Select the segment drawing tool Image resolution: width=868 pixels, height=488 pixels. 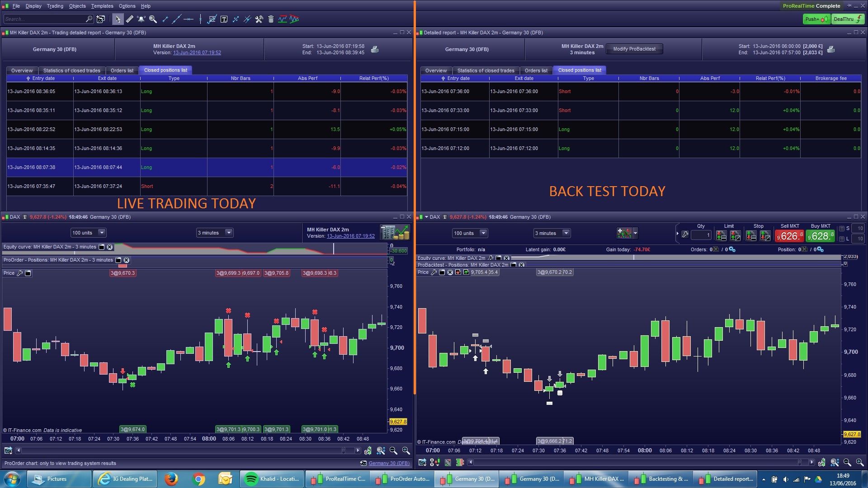pos(165,19)
